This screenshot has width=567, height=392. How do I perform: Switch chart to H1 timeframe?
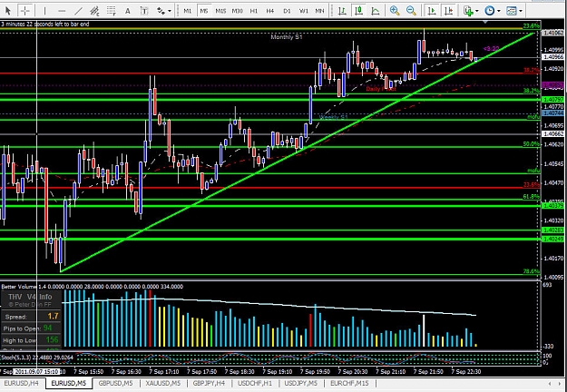click(x=254, y=11)
